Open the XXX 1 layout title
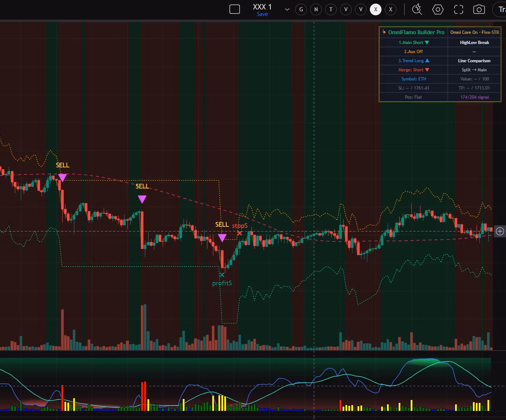This screenshot has height=420, width=506. (262, 7)
